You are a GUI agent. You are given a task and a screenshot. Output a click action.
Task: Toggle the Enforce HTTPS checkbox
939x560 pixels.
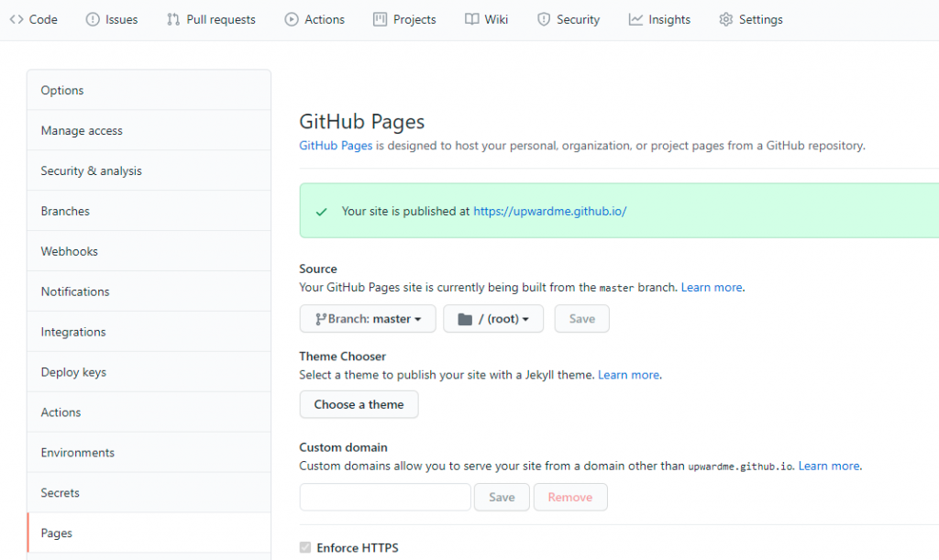click(x=305, y=547)
